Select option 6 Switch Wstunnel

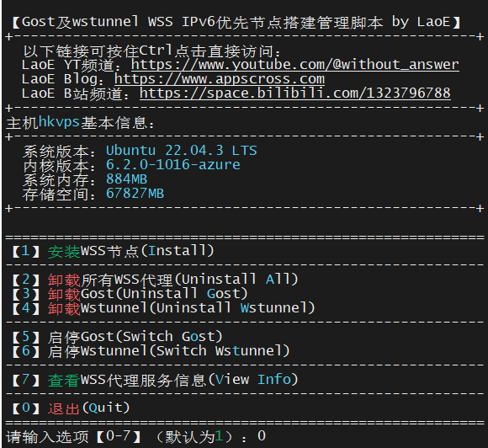pos(151,351)
